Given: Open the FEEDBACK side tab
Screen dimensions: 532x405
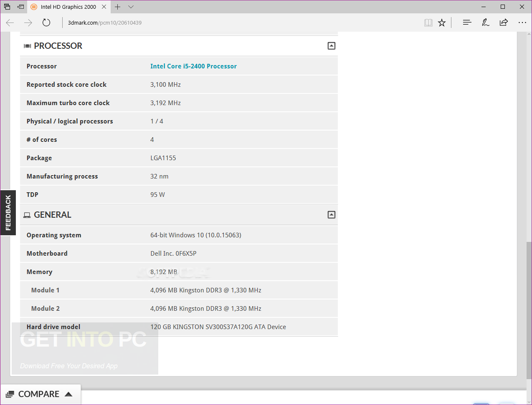Looking at the screenshot, I should click(x=8, y=213).
